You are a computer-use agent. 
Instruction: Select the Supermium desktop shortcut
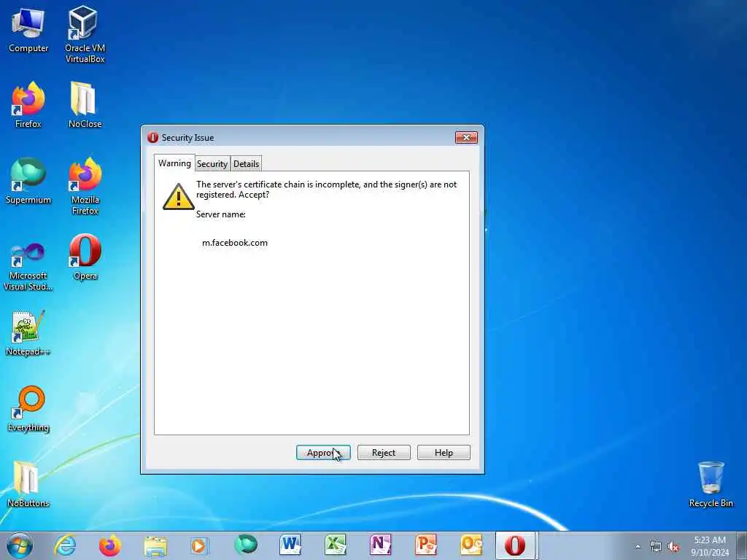tap(28, 181)
